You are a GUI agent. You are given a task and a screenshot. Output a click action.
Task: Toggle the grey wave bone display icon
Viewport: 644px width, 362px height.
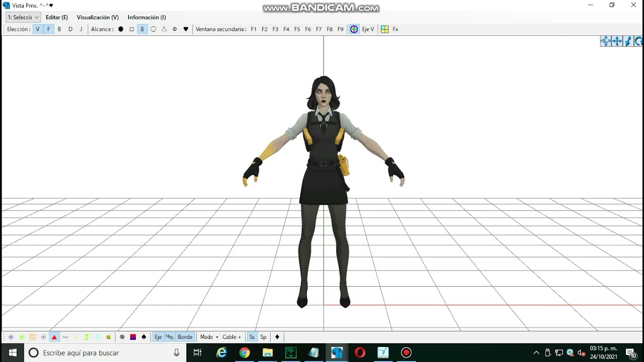coord(65,337)
